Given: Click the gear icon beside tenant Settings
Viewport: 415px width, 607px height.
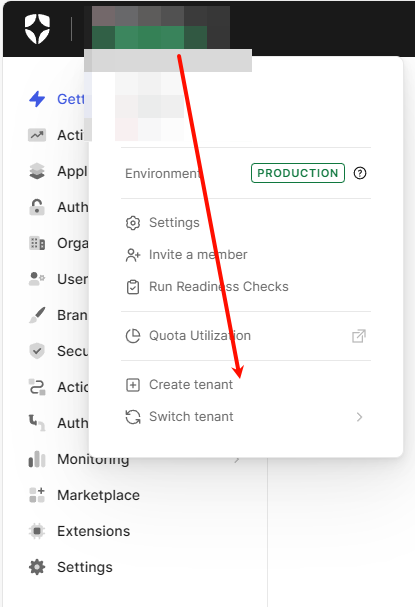Looking at the screenshot, I should (x=133, y=223).
